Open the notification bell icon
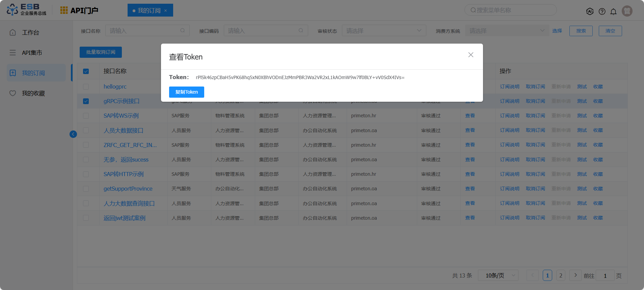The width and height of the screenshot is (644, 290). [613, 11]
